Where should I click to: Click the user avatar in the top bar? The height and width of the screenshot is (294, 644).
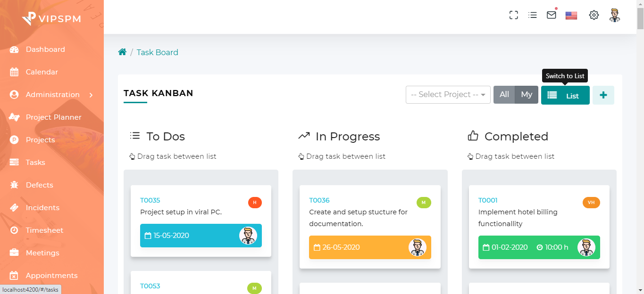point(614,15)
